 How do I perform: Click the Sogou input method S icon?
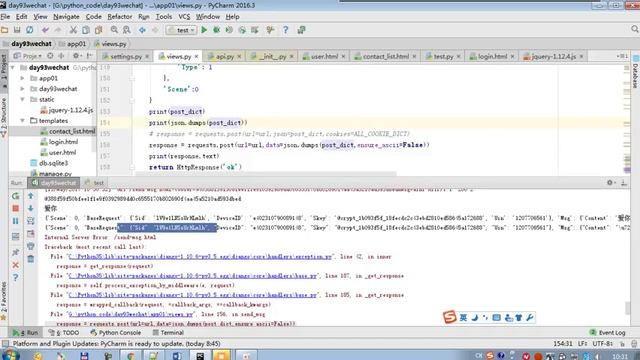point(449,317)
